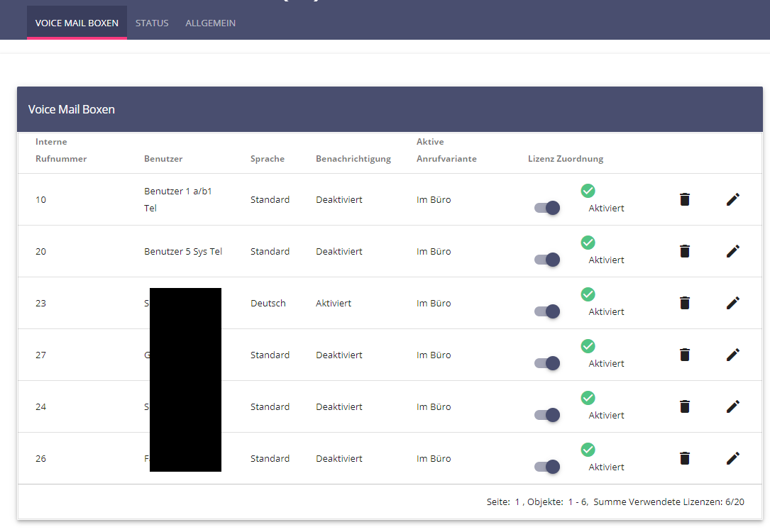Click 'Aktiviert' license label in row 10
770x532 pixels.
pyautogui.click(x=607, y=208)
